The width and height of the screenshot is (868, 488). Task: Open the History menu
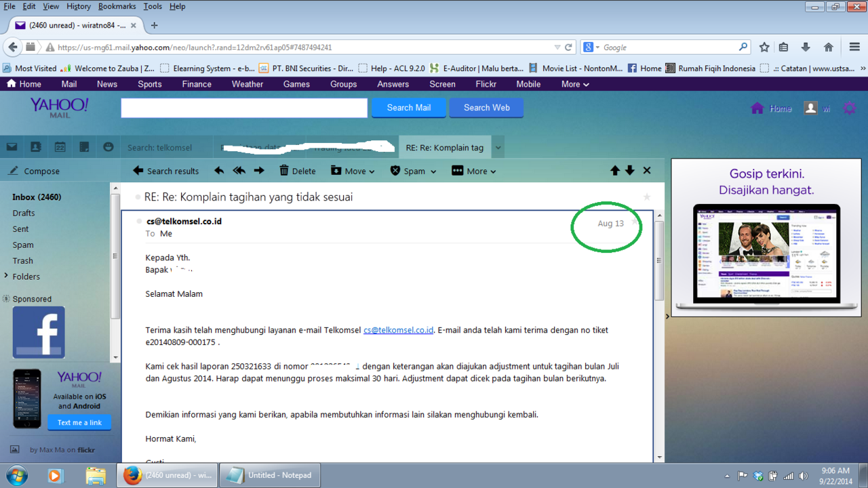[79, 6]
